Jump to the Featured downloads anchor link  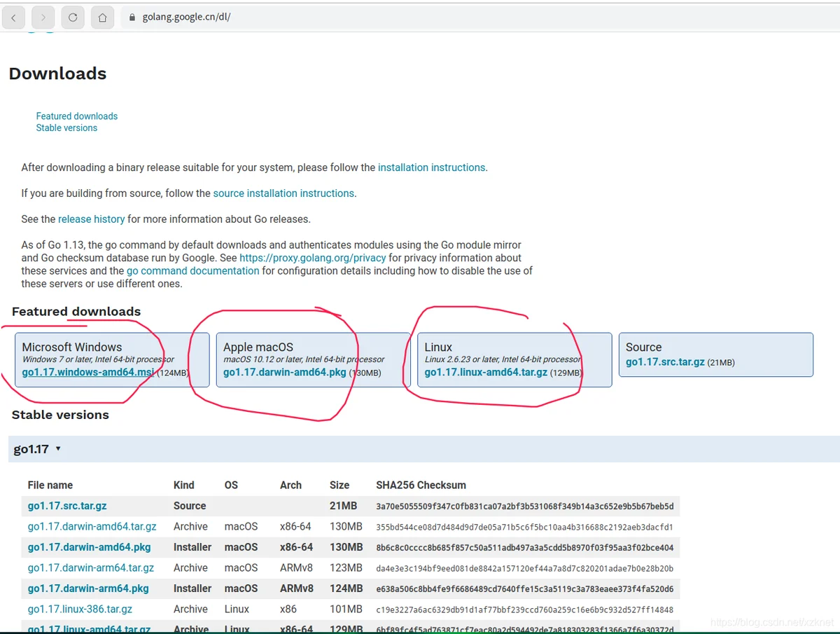point(77,116)
